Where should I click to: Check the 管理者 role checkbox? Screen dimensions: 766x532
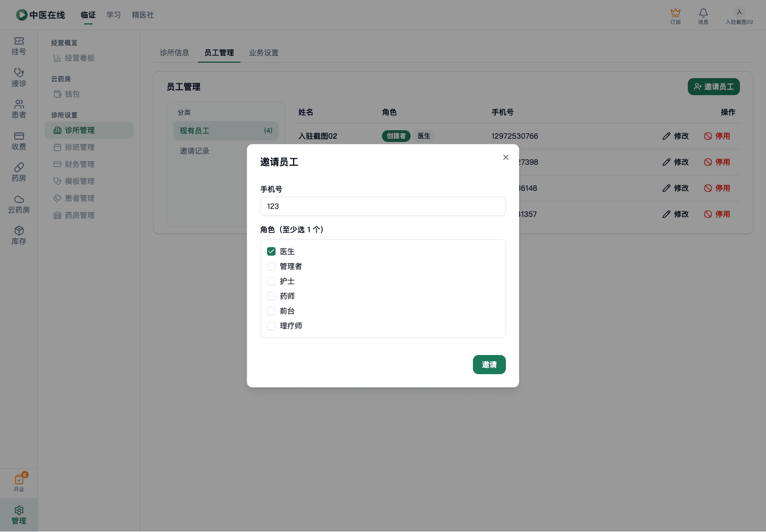[x=271, y=266]
